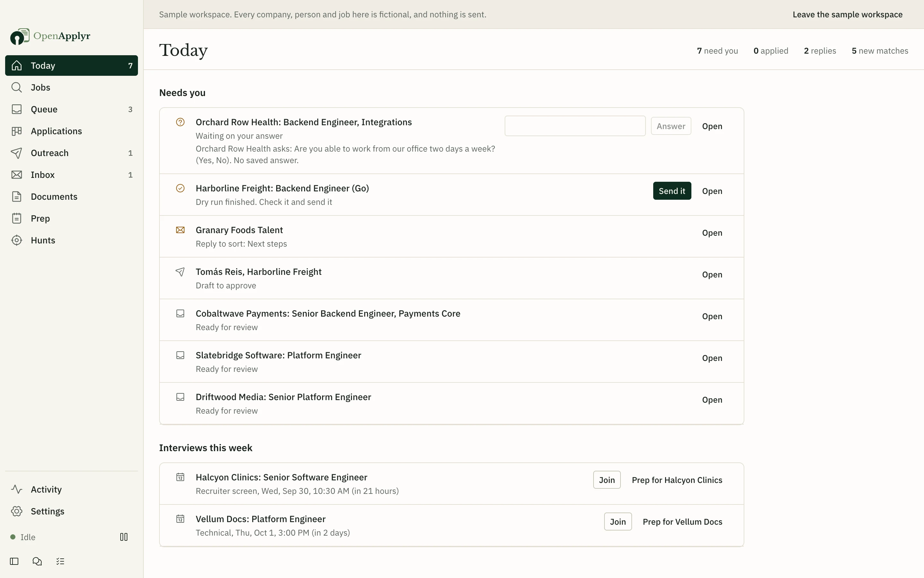Click the tray icon beside Driftwood Media
Screen dimensions: 924x578
180,397
